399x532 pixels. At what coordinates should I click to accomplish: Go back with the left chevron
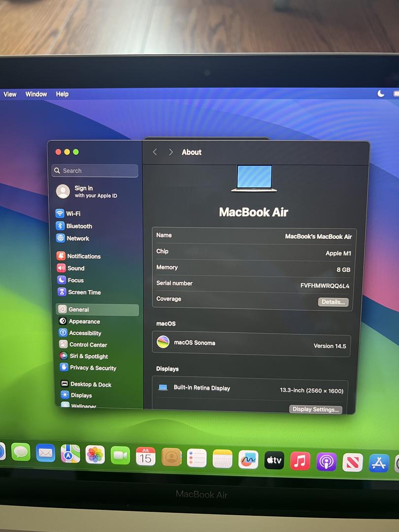pos(155,152)
